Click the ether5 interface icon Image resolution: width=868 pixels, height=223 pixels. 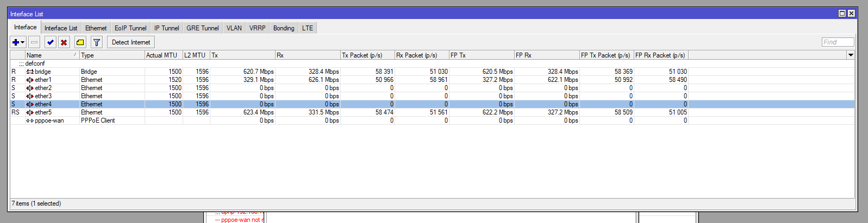tap(30, 112)
